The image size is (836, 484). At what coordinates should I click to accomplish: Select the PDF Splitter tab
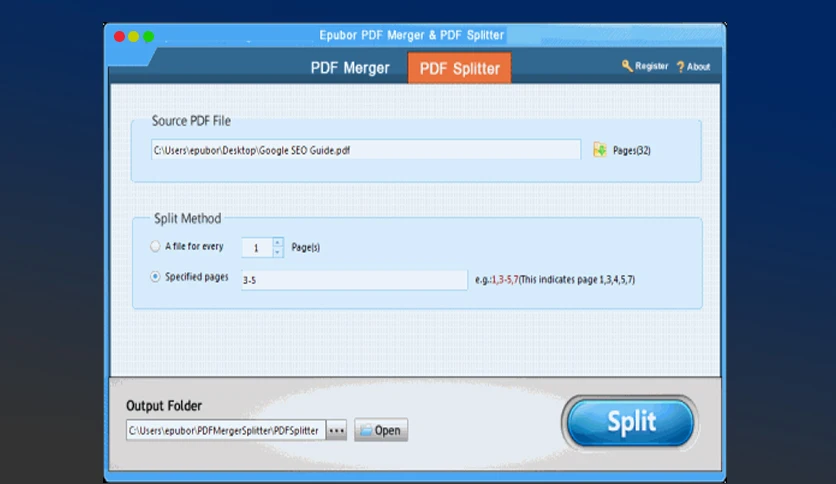(x=460, y=68)
